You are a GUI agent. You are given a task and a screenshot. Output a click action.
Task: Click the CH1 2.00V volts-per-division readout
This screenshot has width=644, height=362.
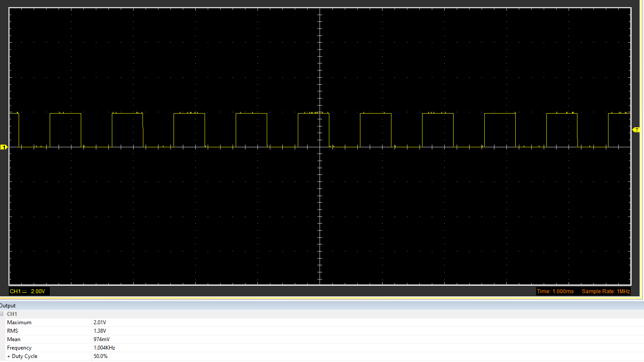coord(38,291)
